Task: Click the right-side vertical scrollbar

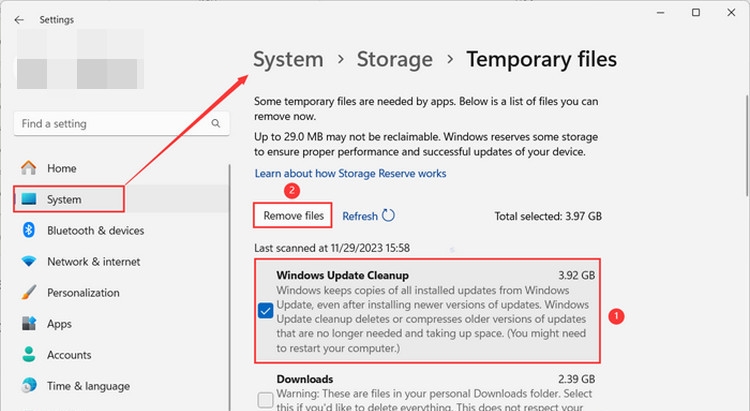Action: coord(747,145)
